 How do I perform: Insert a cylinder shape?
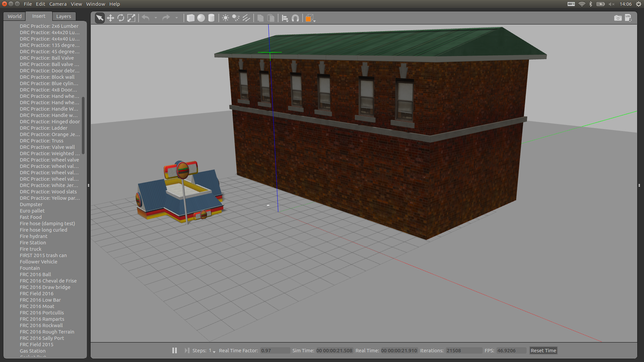coord(211,18)
